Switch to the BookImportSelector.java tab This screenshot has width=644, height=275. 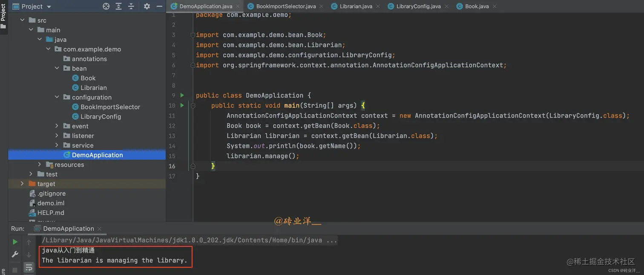point(286,6)
